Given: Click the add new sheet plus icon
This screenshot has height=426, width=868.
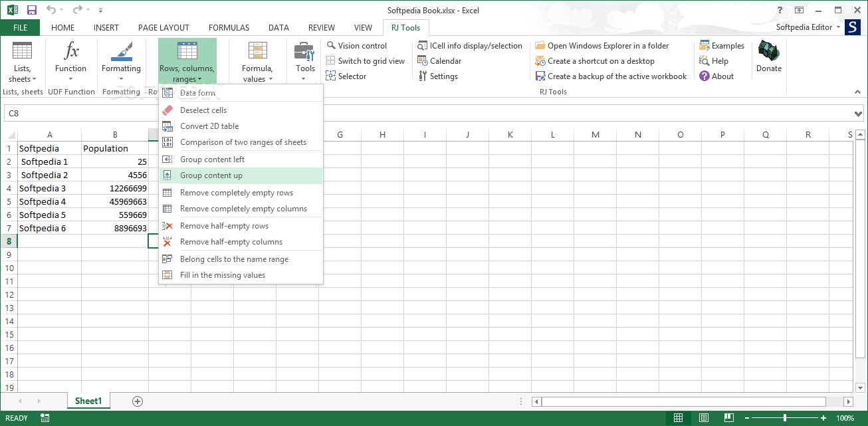Looking at the screenshot, I should 138,401.
